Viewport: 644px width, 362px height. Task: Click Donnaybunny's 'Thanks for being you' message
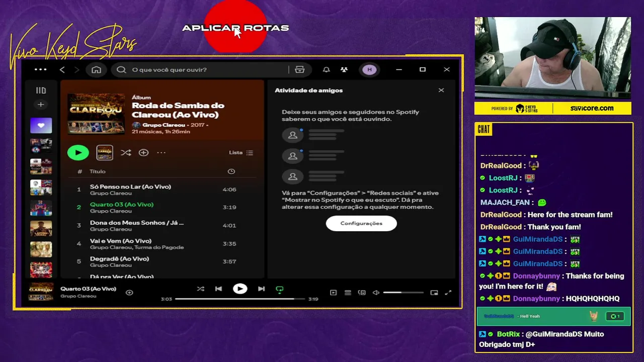tap(551, 281)
